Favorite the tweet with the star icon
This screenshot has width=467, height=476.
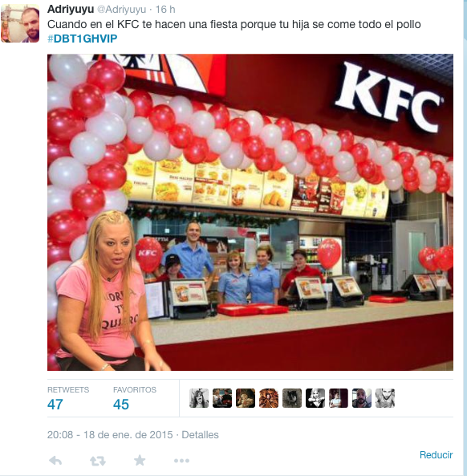140,461
